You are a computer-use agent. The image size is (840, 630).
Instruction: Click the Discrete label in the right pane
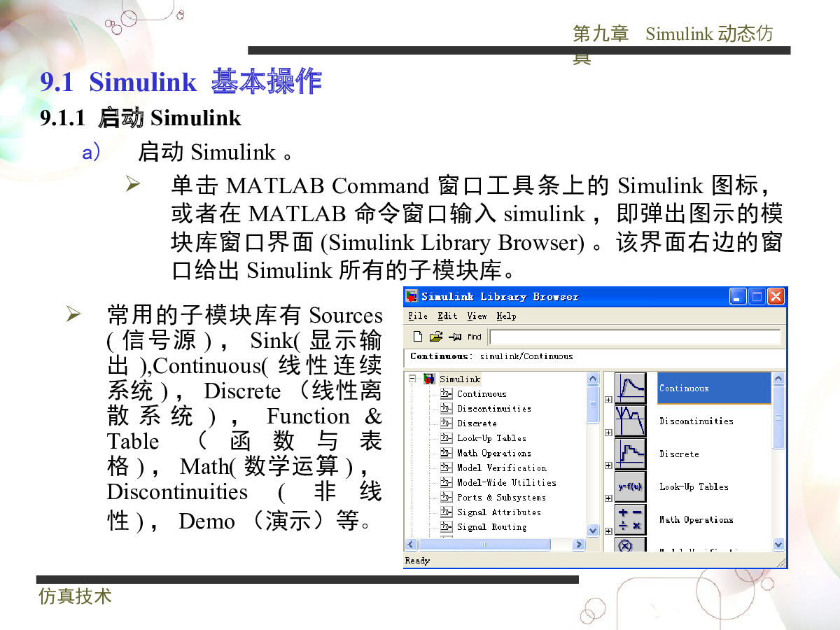tap(679, 454)
